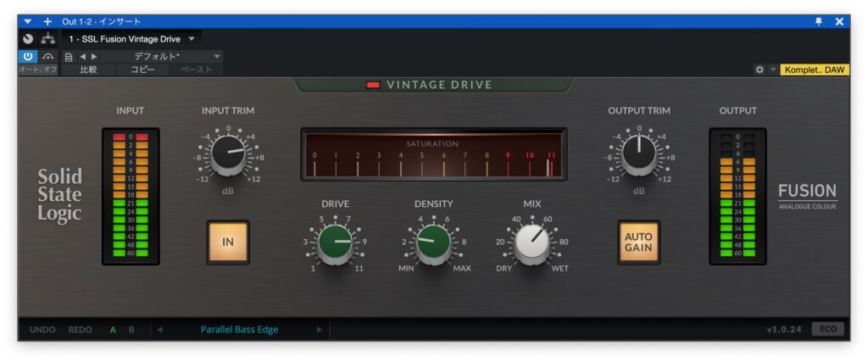Click the DRIVE knob
This screenshot has width=868, height=362.
335,242
